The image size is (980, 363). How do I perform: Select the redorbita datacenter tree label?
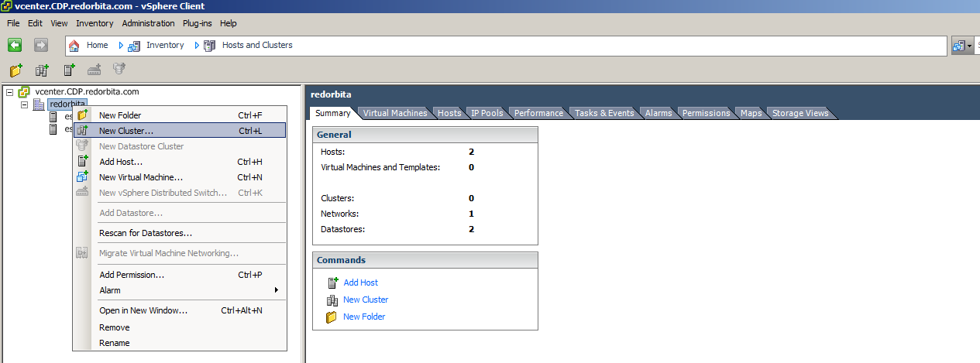[67, 104]
